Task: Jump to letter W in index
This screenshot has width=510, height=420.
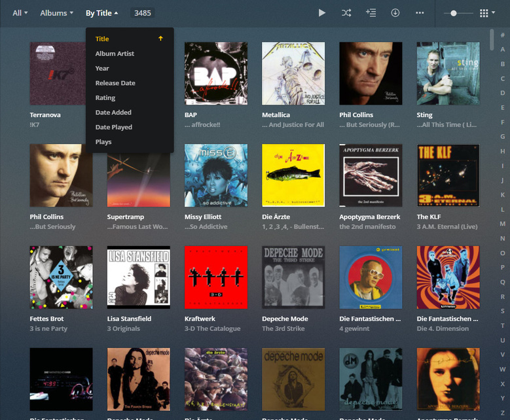Action: (x=503, y=369)
